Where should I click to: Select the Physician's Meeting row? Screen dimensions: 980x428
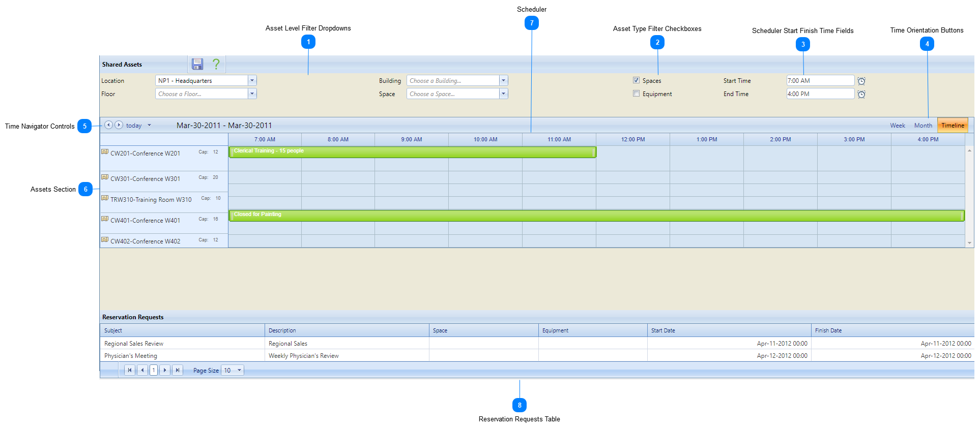[x=537, y=355]
